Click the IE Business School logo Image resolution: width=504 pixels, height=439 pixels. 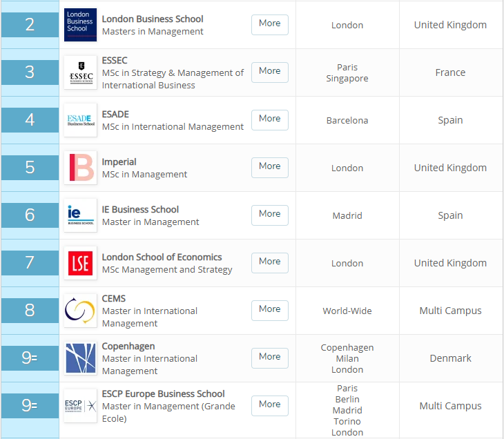click(80, 215)
